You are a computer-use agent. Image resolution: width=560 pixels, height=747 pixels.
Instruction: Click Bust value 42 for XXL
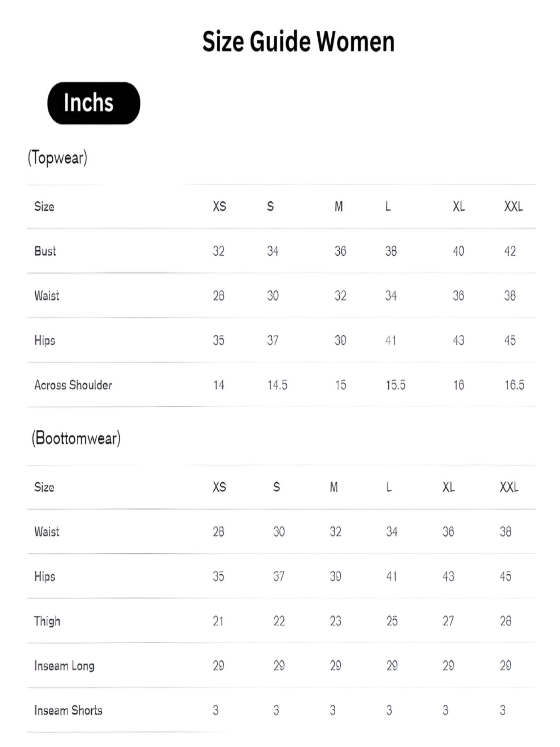[x=510, y=251]
